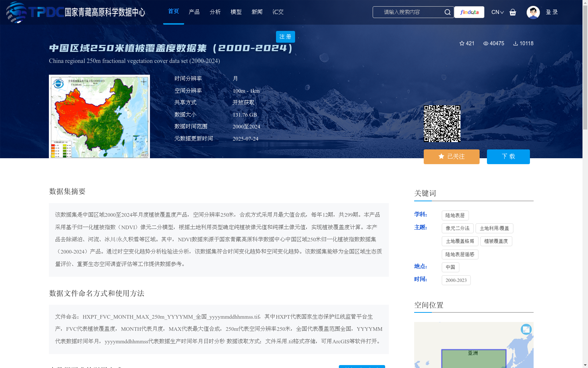Open the shopping basket icon
This screenshot has width=588, height=368.
click(513, 12)
